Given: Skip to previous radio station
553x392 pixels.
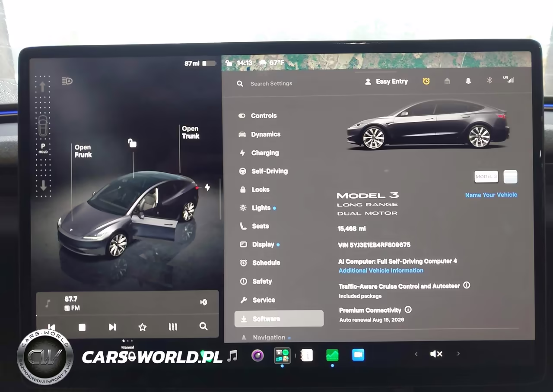Looking at the screenshot, I should pyautogui.click(x=51, y=327).
